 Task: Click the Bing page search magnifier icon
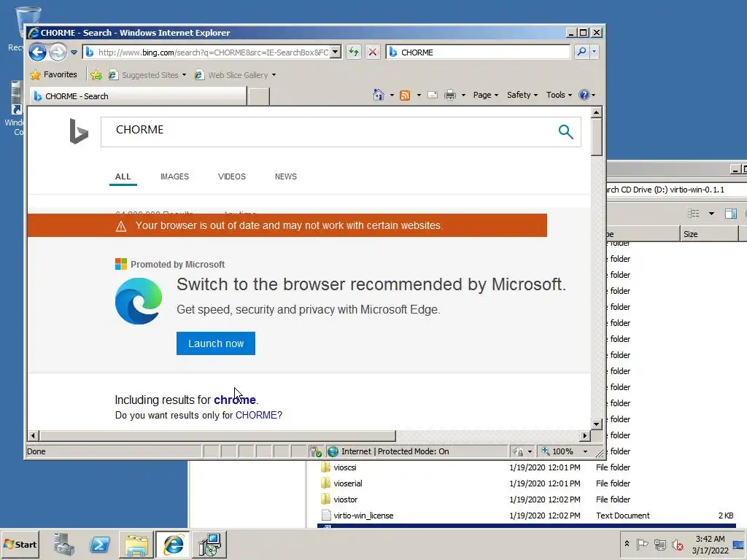click(565, 131)
